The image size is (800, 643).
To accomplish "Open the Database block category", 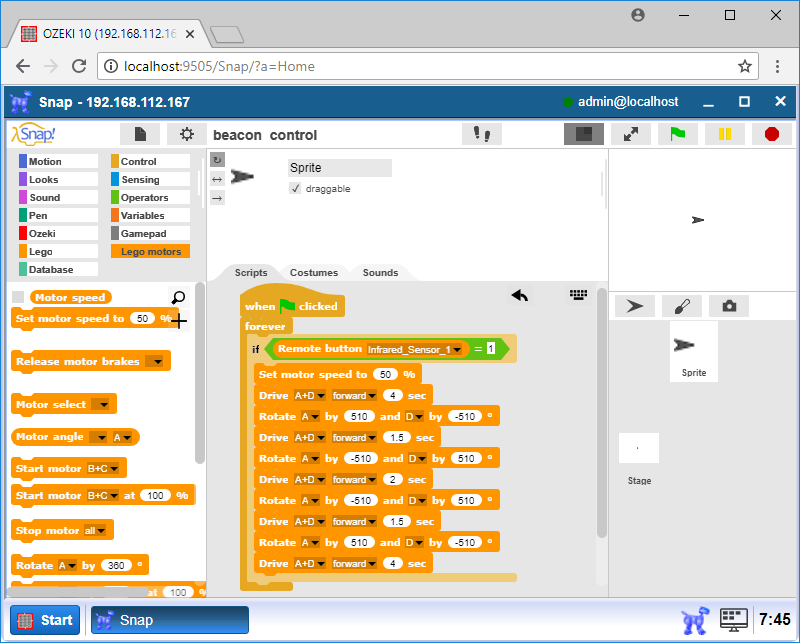I will pos(58,269).
